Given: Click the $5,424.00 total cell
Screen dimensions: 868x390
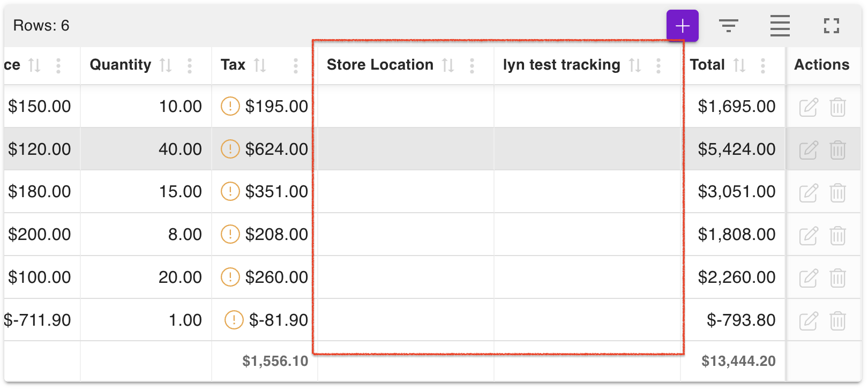Looking at the screenshot, I should [x=733, y=149].
